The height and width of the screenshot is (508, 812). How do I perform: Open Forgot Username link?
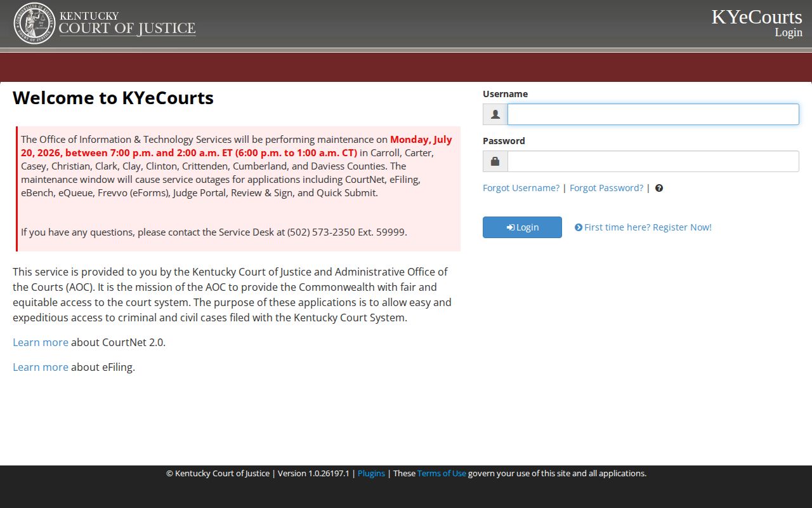pos(521,188)
